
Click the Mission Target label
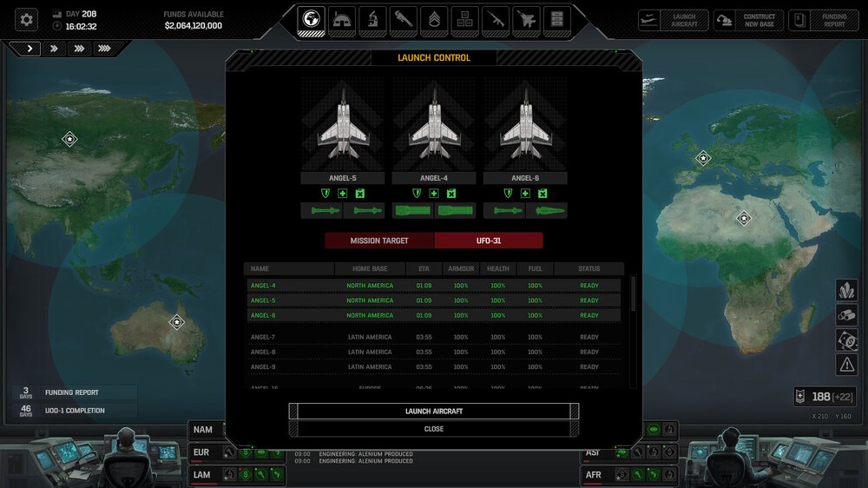379,241
